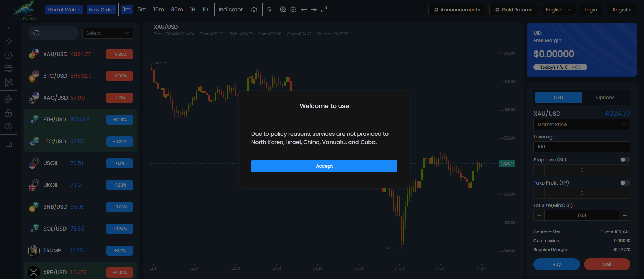644x279 pixels.
Task: Enable the Stop Loss (SL) switch
Action: click(625, 160)
